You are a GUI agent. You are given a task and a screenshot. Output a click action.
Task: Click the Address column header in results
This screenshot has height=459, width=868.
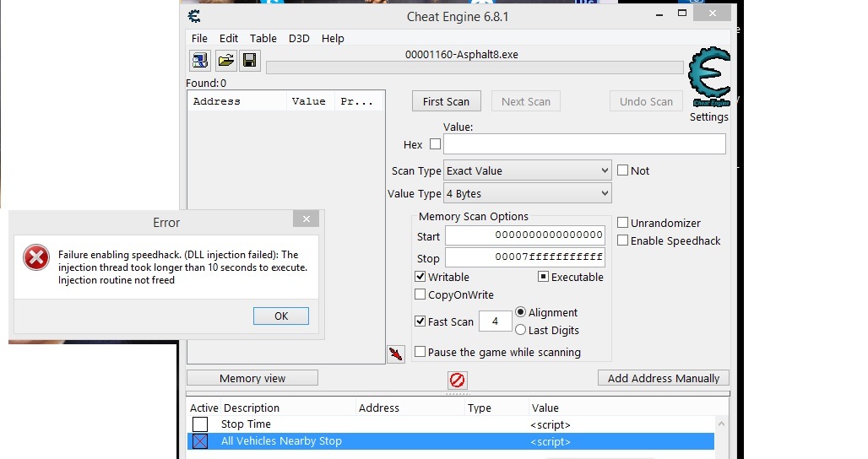pyautogui.click(x=237, y=101)
